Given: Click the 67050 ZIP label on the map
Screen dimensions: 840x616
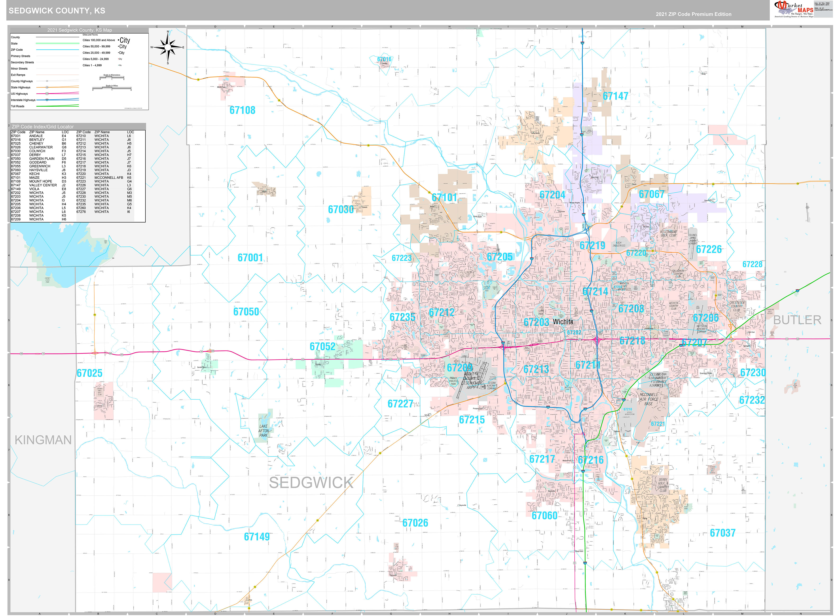Looking at the screenshot, I should [x=246, y=311].
